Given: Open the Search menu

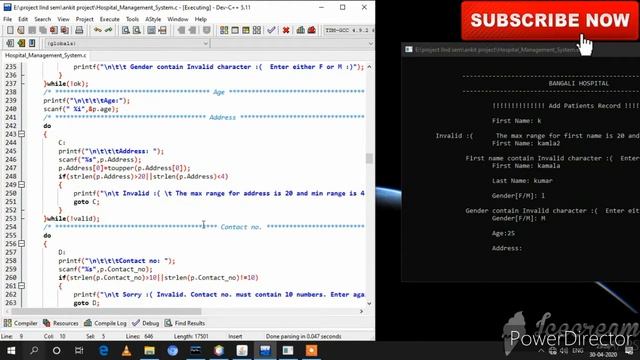Looking at the screenshot, I should 42,19.
